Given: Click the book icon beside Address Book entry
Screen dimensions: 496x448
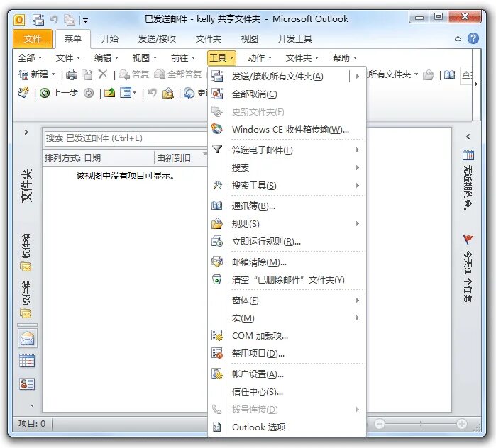Looking at the screenshot, I should pos(217,206).
